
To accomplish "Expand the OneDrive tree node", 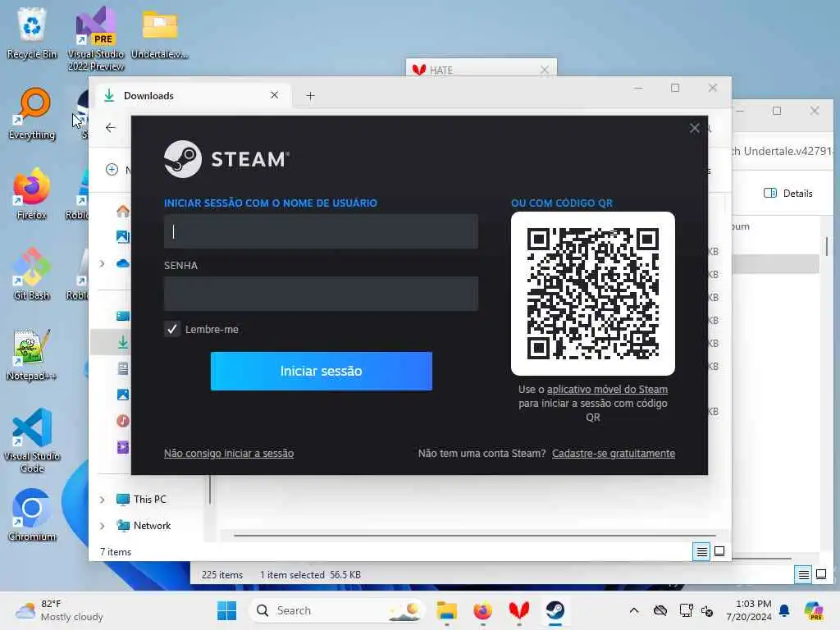I will click(102, 263).
